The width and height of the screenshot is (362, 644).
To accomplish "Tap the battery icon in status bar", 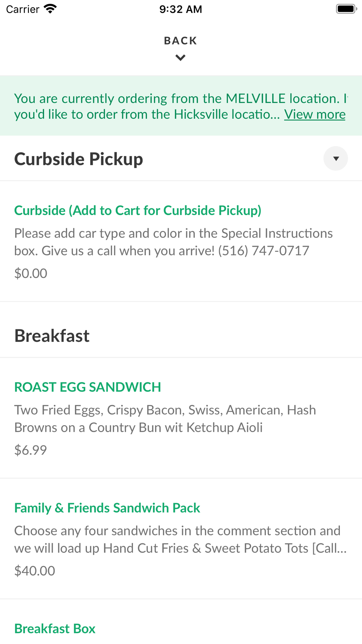I will click(x=346, y=9).
